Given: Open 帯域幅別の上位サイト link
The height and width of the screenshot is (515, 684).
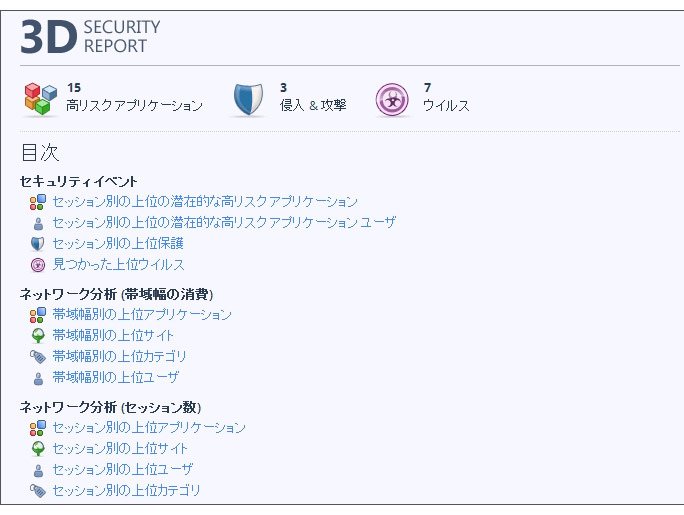Looking at the screenshot, I should coord(113,335).
